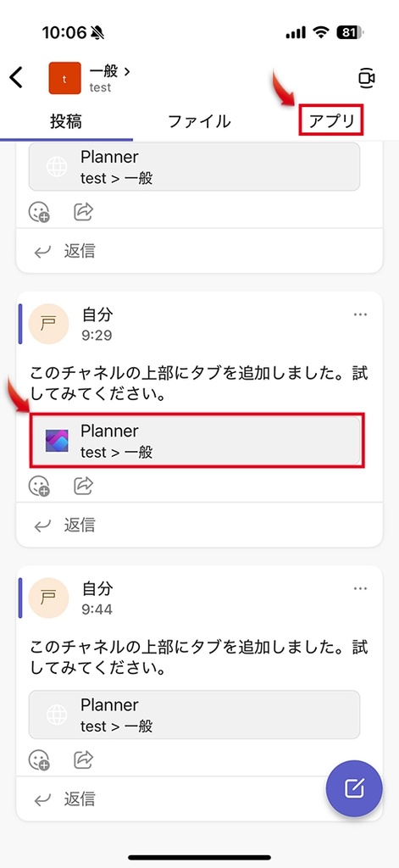This screenshot has width=399, height=868.
Task: Start a meeting with video camera icon
Action: 366,78
